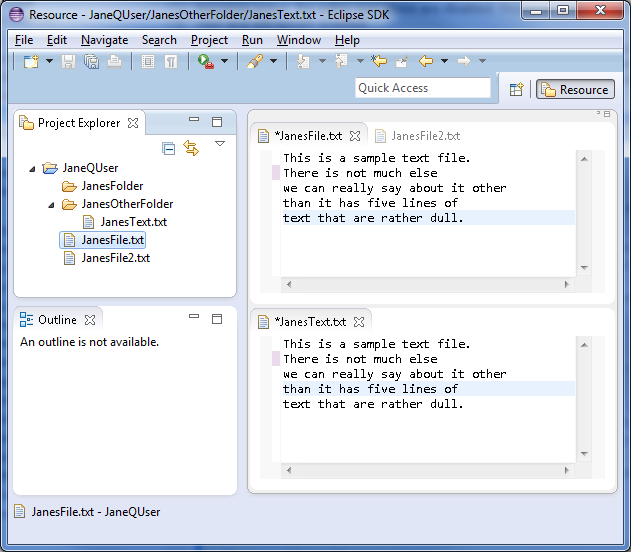631x552 pixels.
Task: Open the Run menu
Action: pos(252,40)
